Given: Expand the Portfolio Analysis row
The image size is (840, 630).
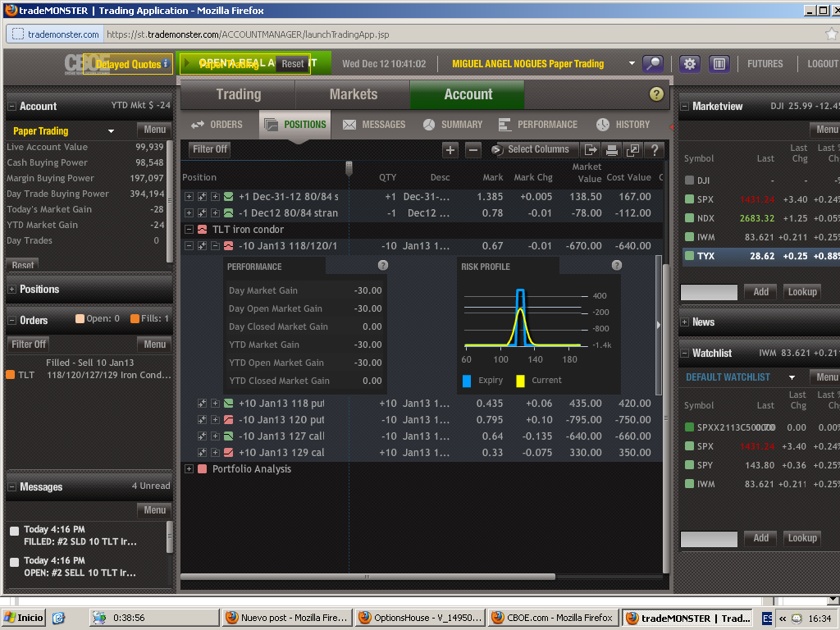Looking at the screenshot, I should 189,469.
